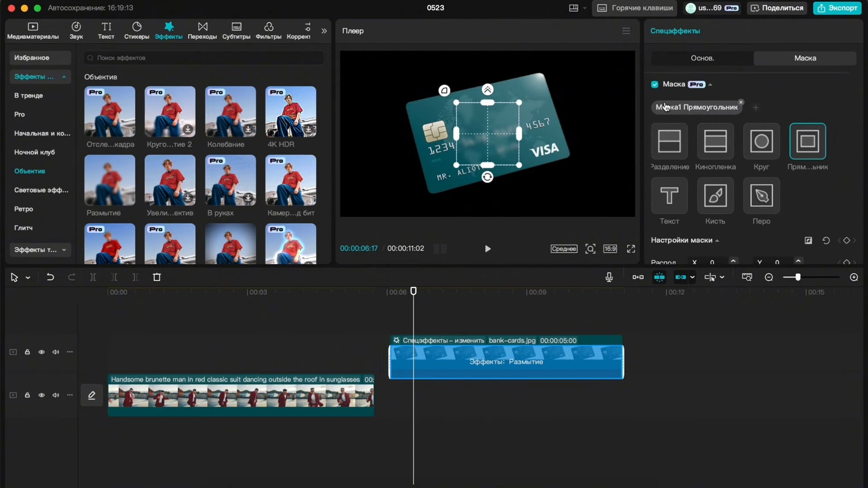Select the Circle (Круг) mask shape
Screen dimensions: 868x488
click(x=761, y=141)
